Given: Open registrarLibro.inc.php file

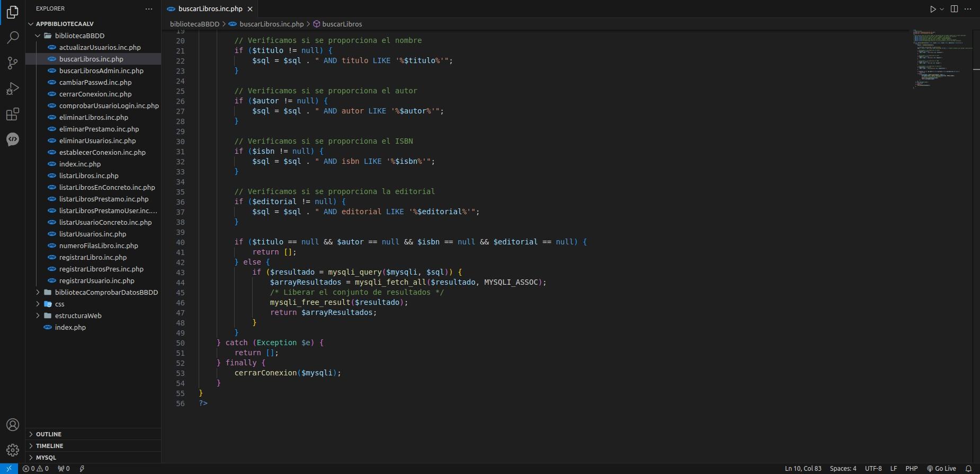Looking at the screenshot, I should (x=93, y=257).
